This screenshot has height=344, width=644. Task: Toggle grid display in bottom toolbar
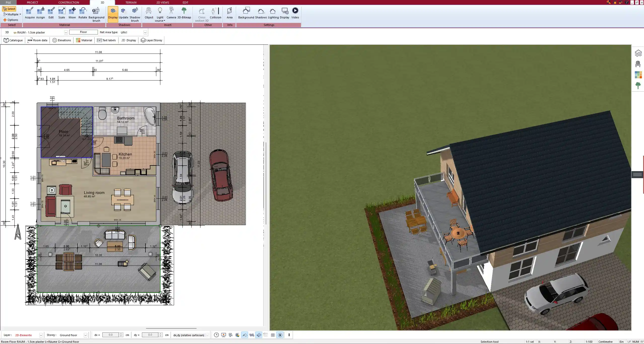tap(273, 335)
